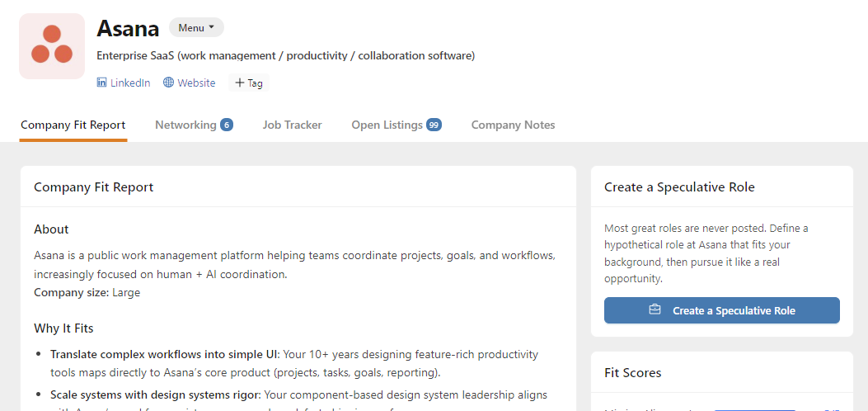This screenshot has height=411, width=868.
Task: Open the Job Tracker tab
Action: tap(293, 125)
